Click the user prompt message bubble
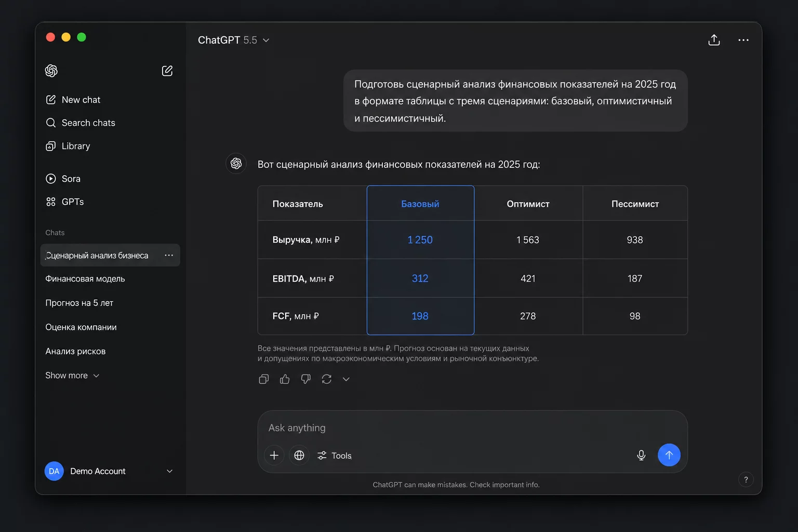The image size is (798, 532). click(x=515, y=101)
